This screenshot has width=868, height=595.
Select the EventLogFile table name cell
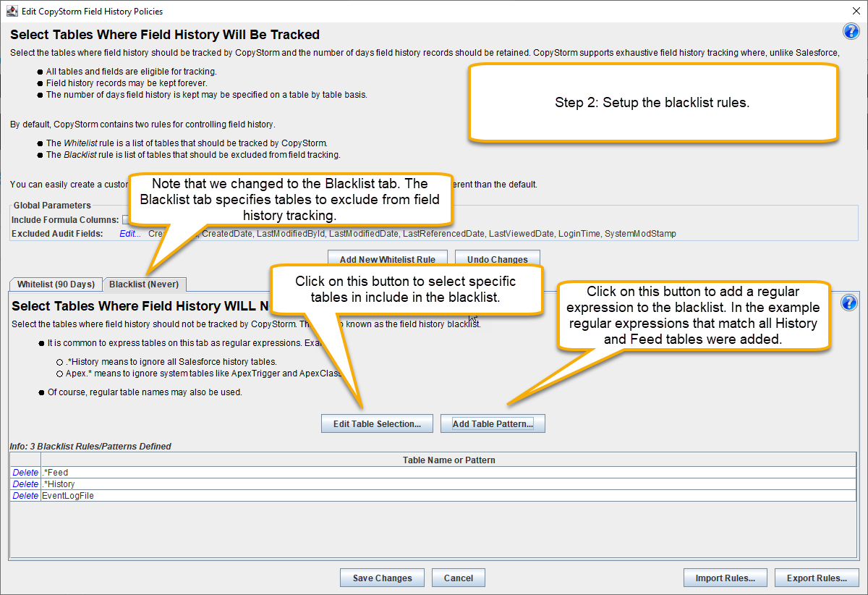[448, 496]
